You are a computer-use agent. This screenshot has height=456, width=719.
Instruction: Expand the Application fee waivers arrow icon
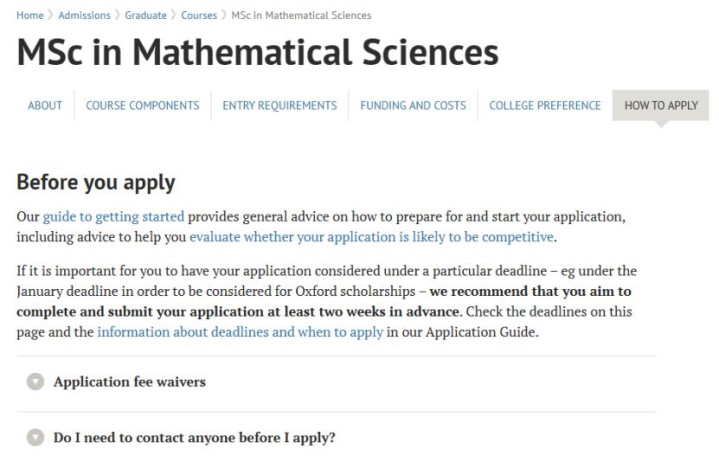click(36, 382)
